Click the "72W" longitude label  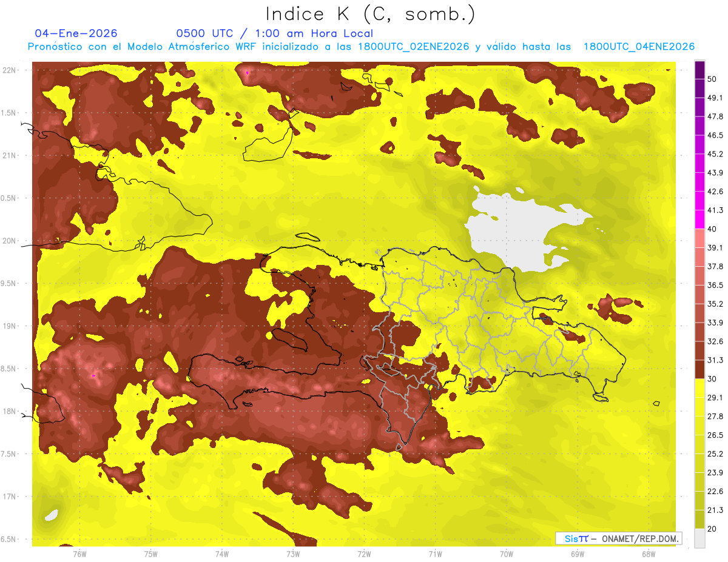click(364, 554)
